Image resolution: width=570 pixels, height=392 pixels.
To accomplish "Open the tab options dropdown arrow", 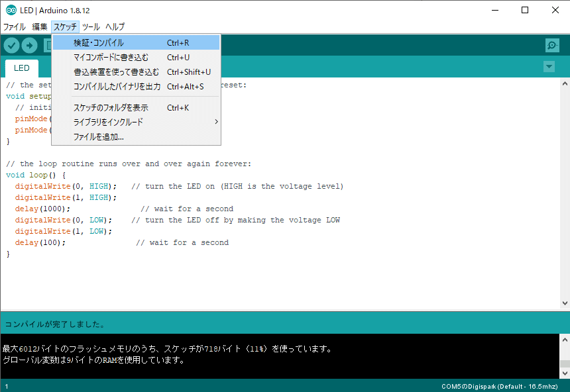I will 549,67.
